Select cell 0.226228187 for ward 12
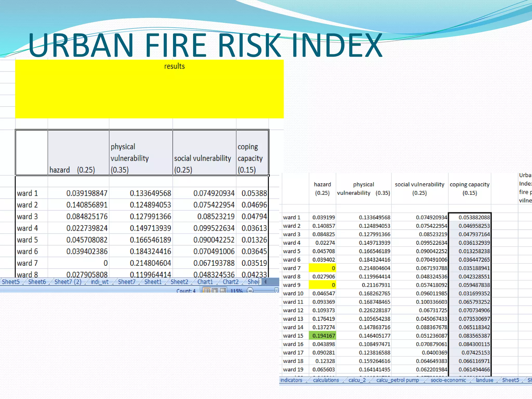 (364, 310)
